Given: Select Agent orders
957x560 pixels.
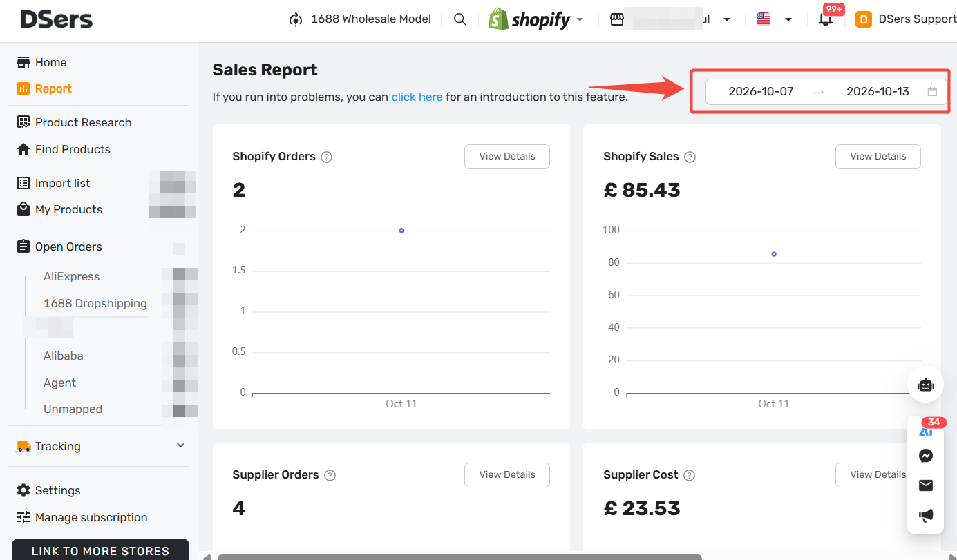Looking at the screenshot, I should coord(59,383).
